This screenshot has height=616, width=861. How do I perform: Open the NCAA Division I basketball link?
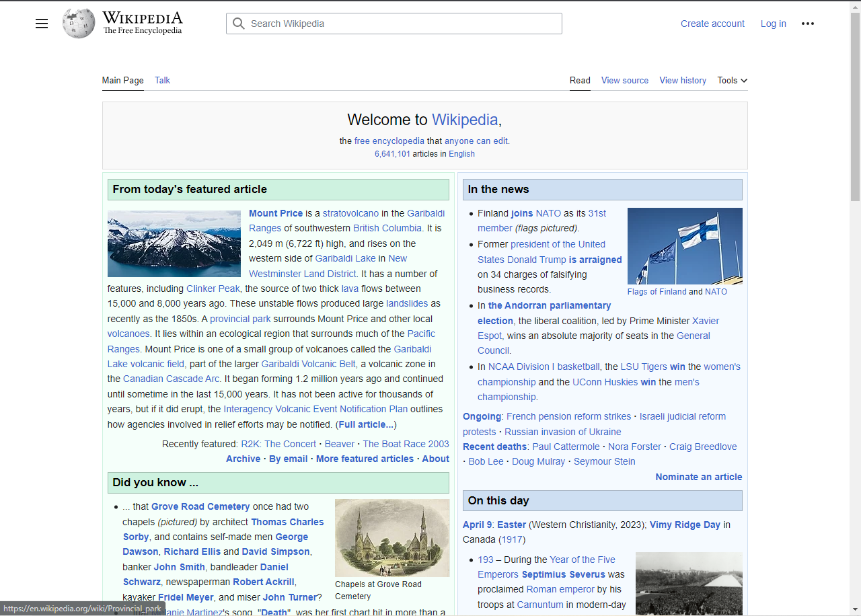point(544,367)
